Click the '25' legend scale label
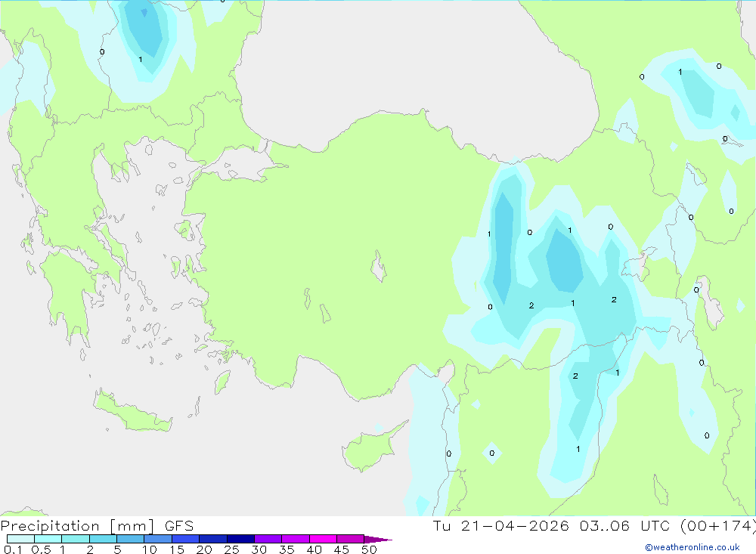 [x=231, y=549]
